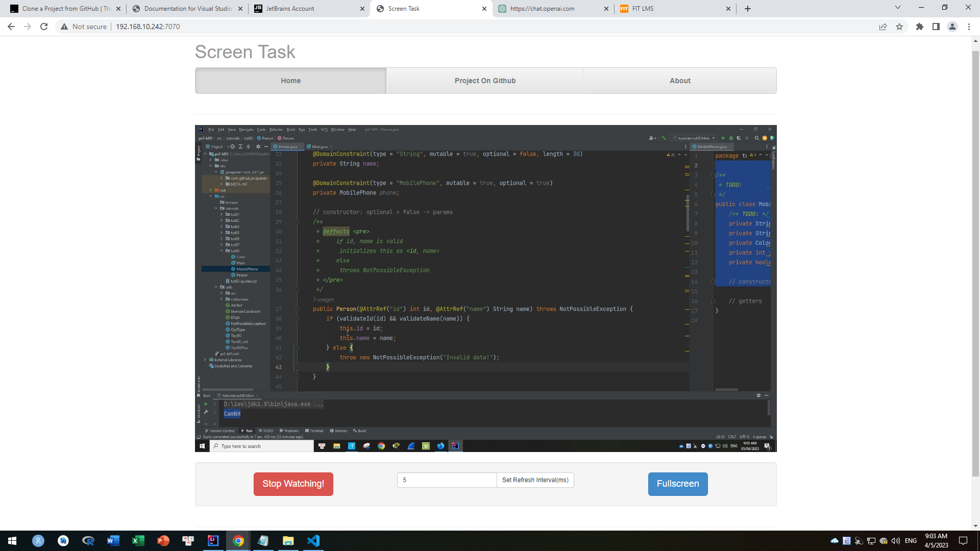Click the Chrome profile avatar icon
The image size is (980, 551).
point(952,27)
